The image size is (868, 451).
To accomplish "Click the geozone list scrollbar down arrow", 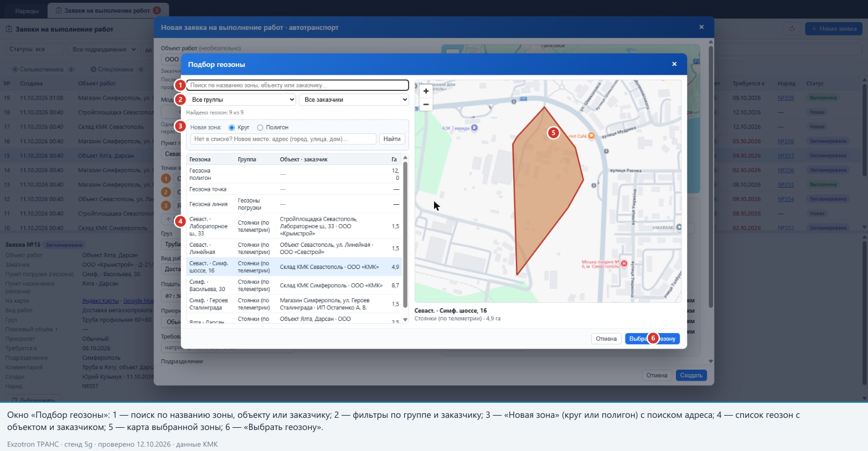I will coord(405,320).
